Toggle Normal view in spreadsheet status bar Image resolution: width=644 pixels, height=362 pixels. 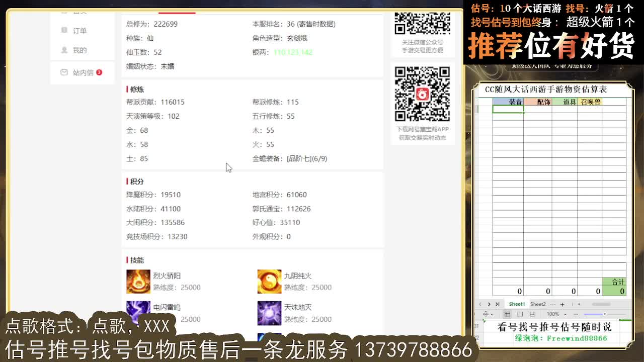point(508,314)
